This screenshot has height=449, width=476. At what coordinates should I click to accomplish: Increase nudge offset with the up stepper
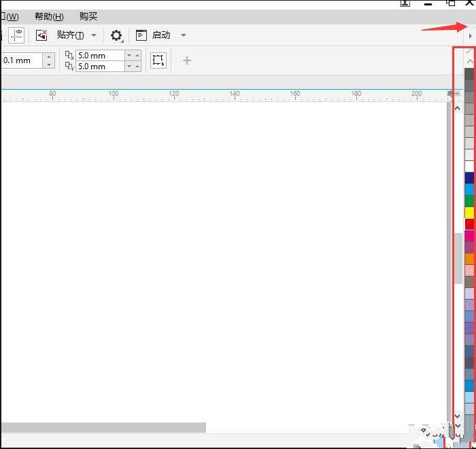pos(49,56)
